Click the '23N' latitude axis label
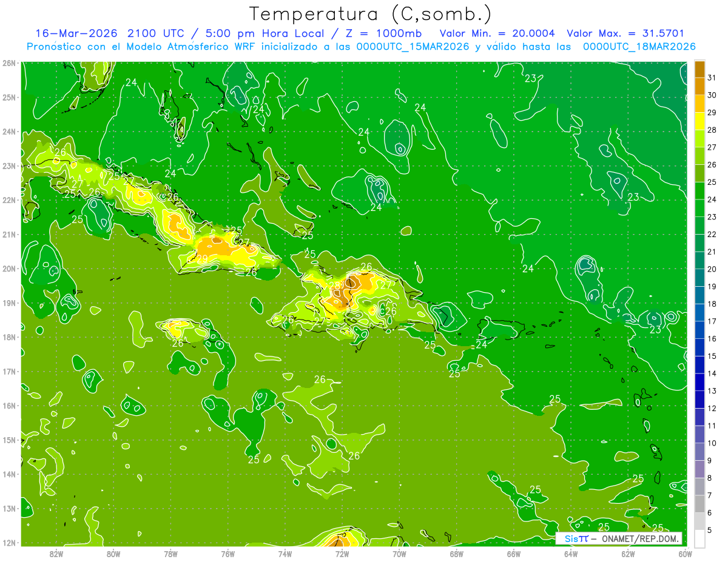Screen dimensions: 728x562 (x=9, y=166)
